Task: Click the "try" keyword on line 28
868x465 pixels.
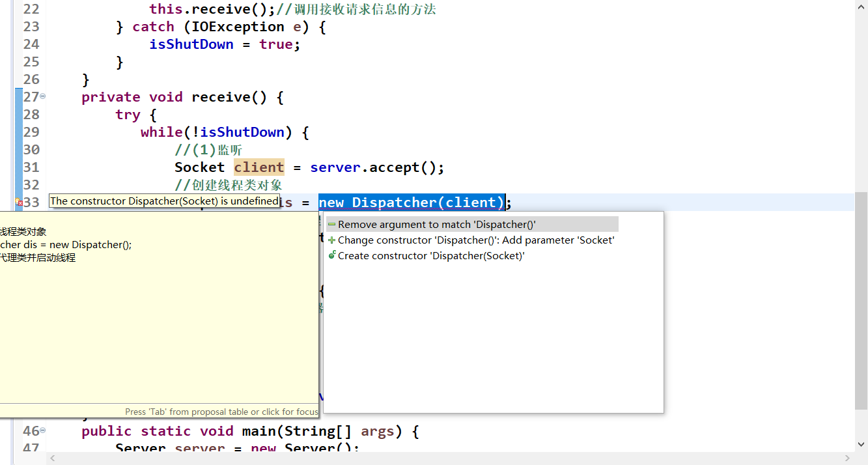Action: click(x=128, y=115)
